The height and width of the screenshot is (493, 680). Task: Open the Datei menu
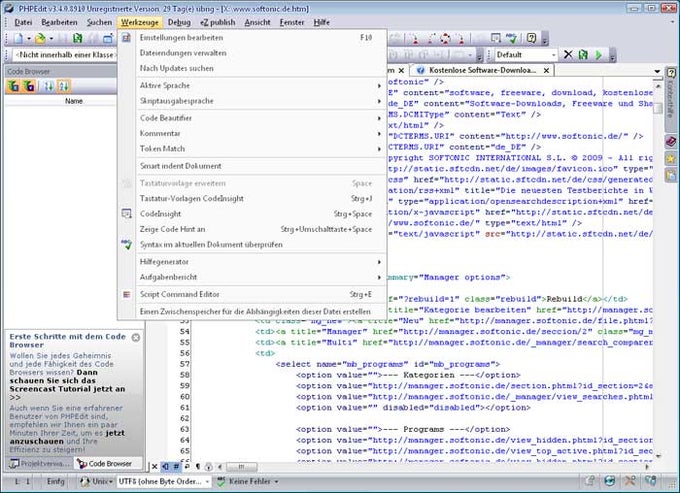(x=23, y=22)
